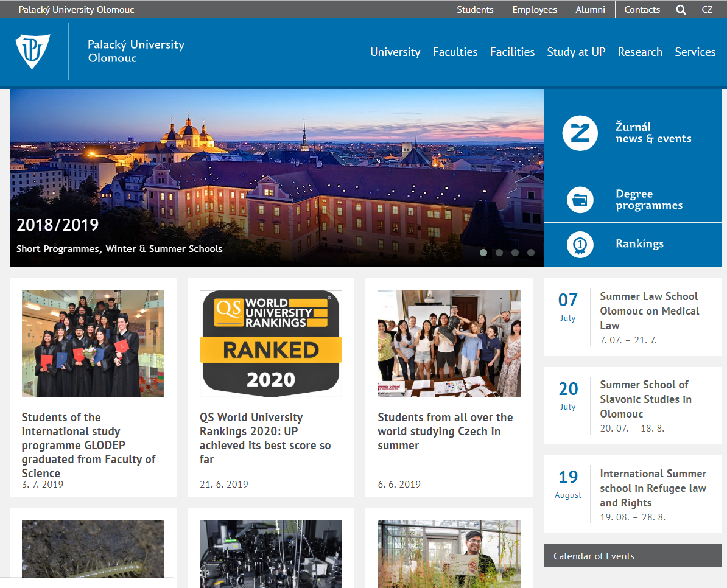
Task: Click the date 6. 6. 2019
Action: tap(399, 484)
